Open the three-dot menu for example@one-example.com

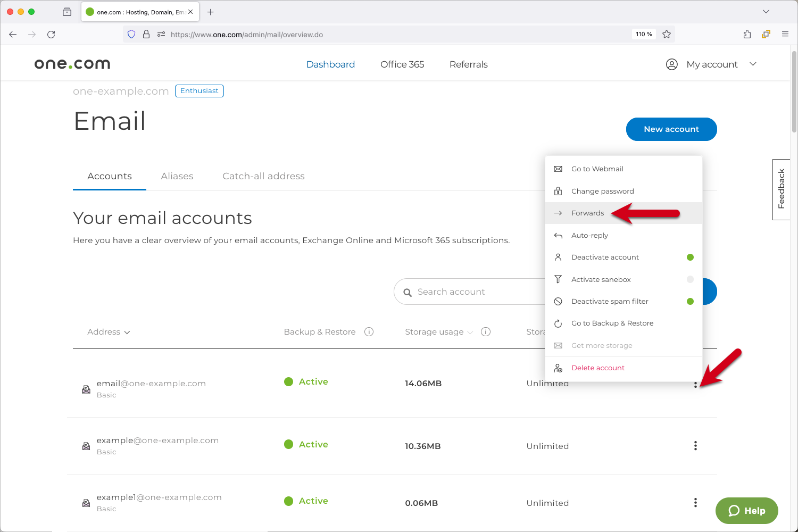[x=695, y=446]
